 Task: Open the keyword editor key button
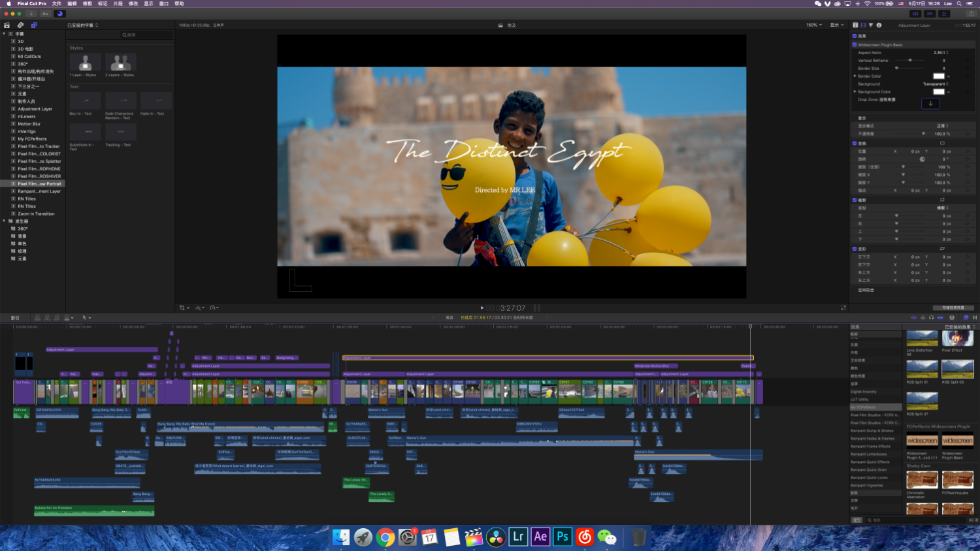(x=45, y=14)
